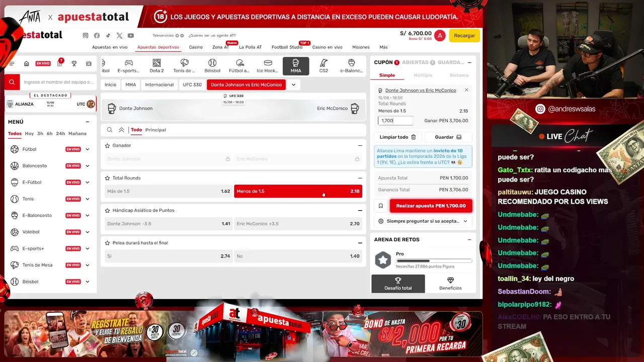This screenshot has width=644, height=362.
Task: Select the E-sports category icon
Action: pos(129,66)
